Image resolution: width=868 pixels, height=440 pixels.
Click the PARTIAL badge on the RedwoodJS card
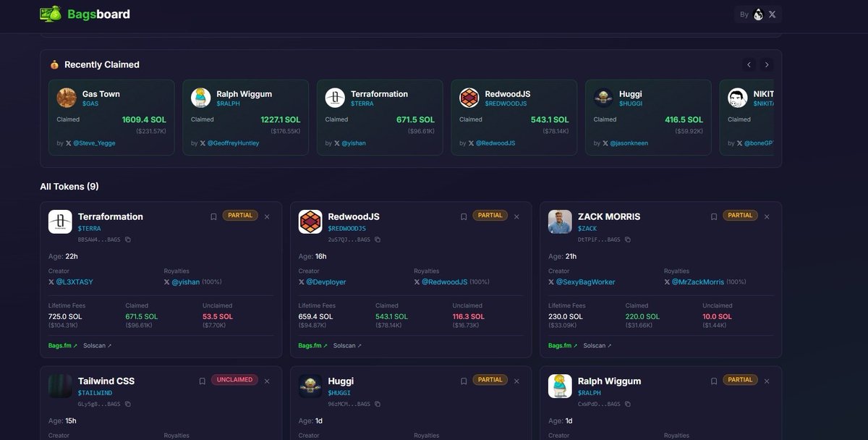[490, 216]
